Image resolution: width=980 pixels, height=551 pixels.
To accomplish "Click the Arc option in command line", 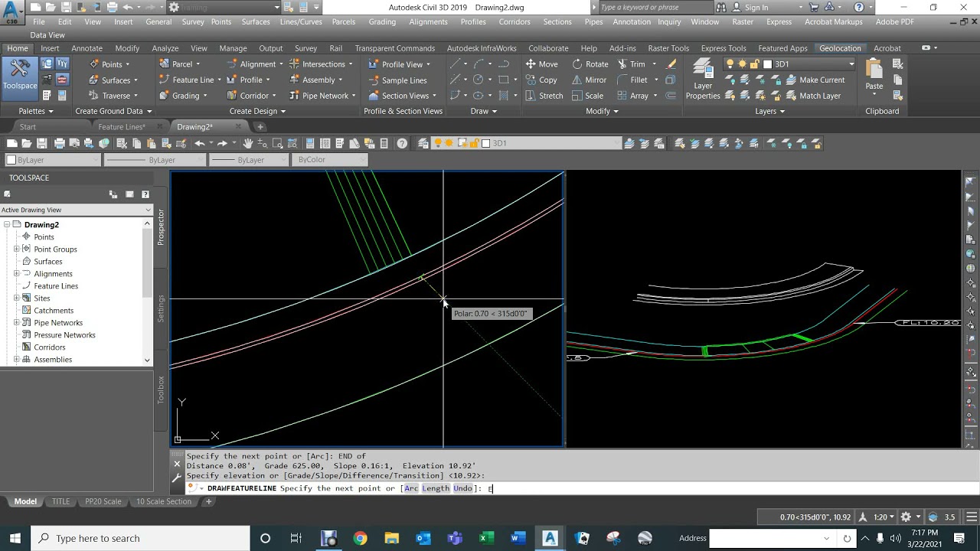I will coord(410,488).
